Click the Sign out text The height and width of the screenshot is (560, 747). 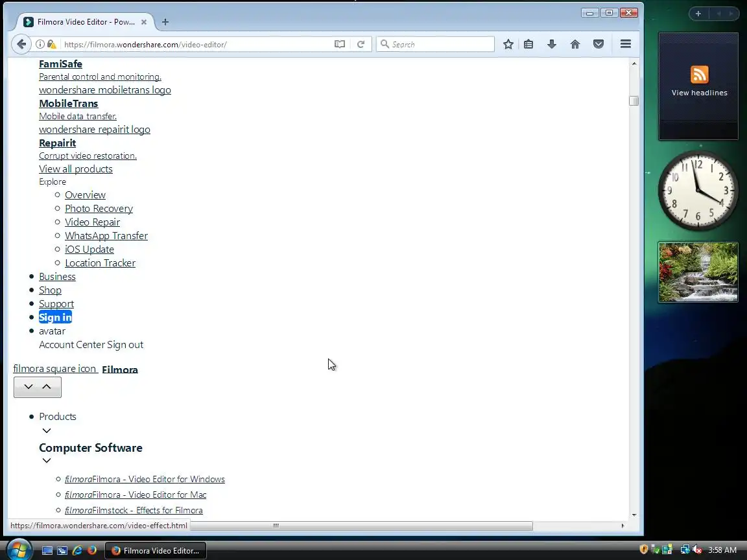click(x=125, y=345)
